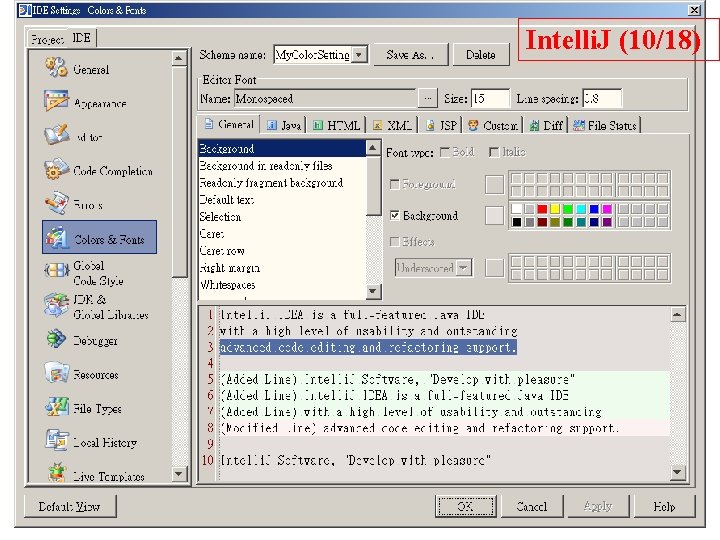720x540 pixels.
Task: Open the Global Code Style icon
Action: (x=56, y=270)
